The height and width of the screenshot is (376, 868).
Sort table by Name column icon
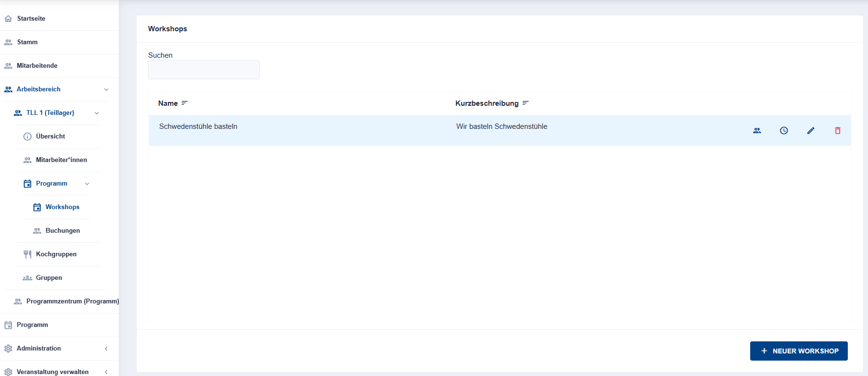(x=185, y=103)
